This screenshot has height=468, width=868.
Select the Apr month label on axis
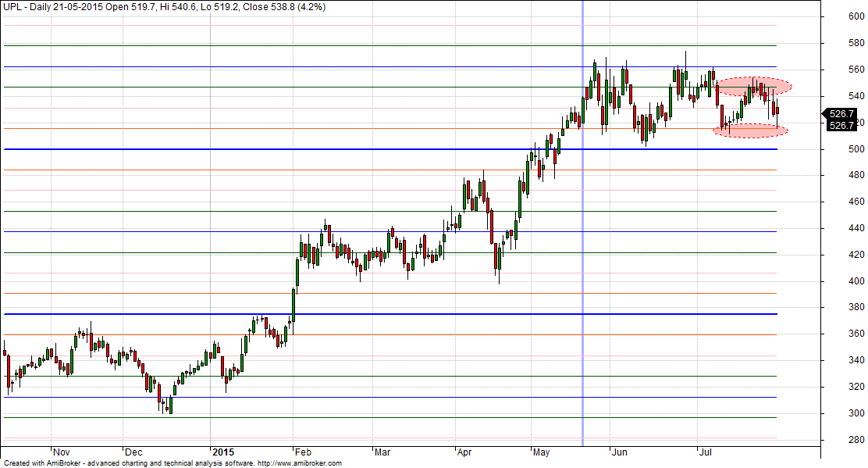pyautogui.click(x=465, y=452)
